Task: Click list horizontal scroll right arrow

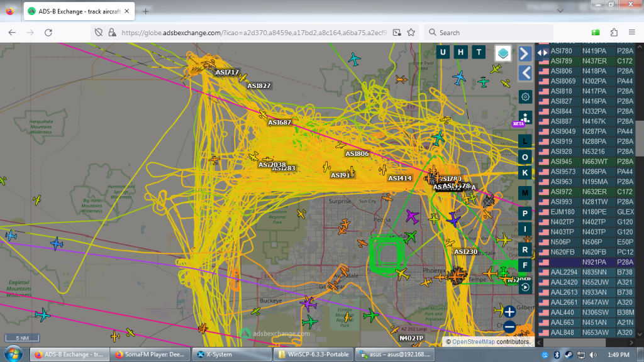Action: pos(631,343)
